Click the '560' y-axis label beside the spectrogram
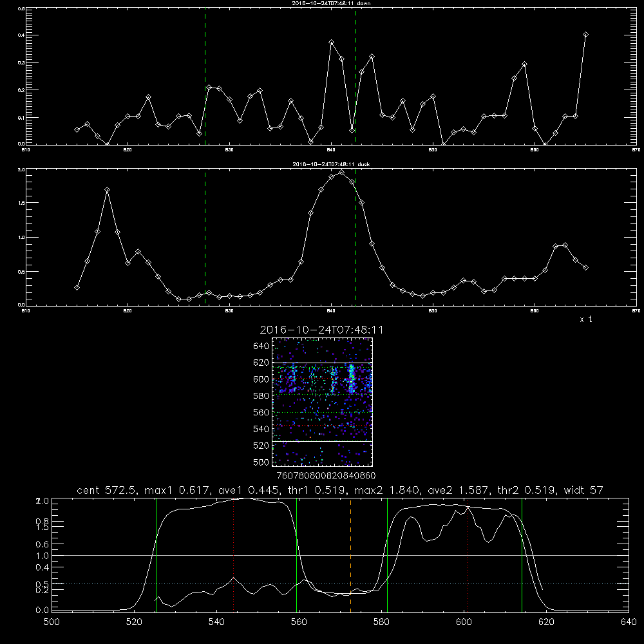 pyautogui.click(x=261, y=412)
